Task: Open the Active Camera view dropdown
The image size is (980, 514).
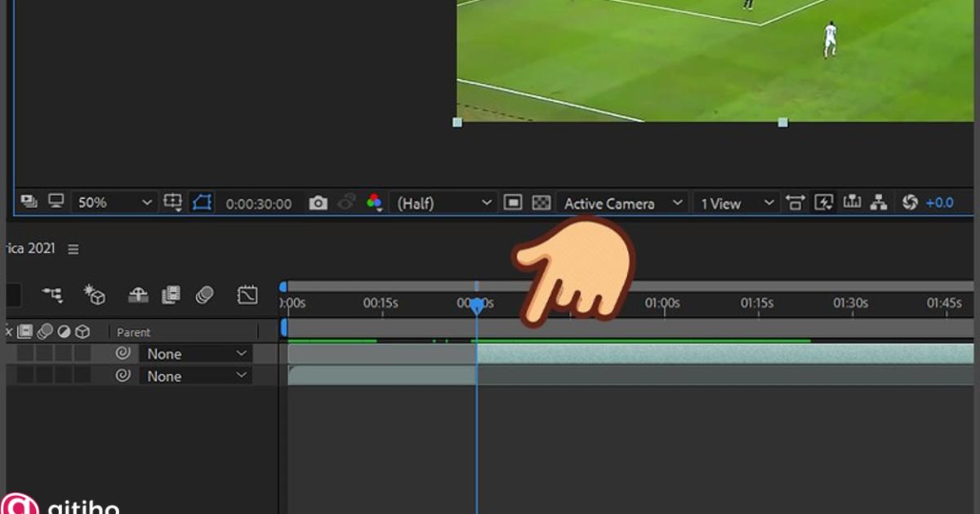Action: point(622,202)
